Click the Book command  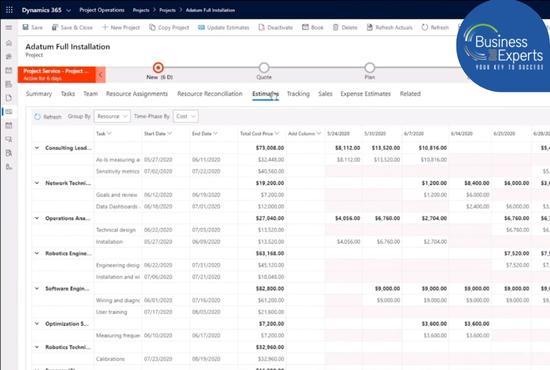click(313, 27)
